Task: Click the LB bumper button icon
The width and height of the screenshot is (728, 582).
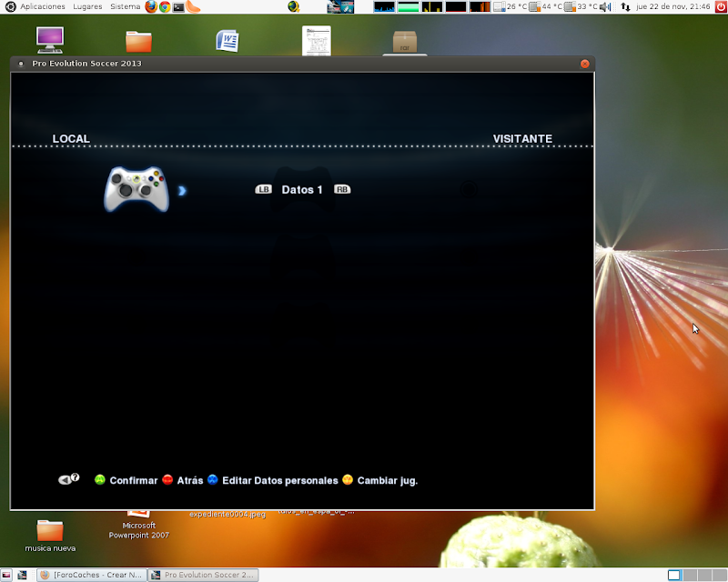Action: pos(263,189)
